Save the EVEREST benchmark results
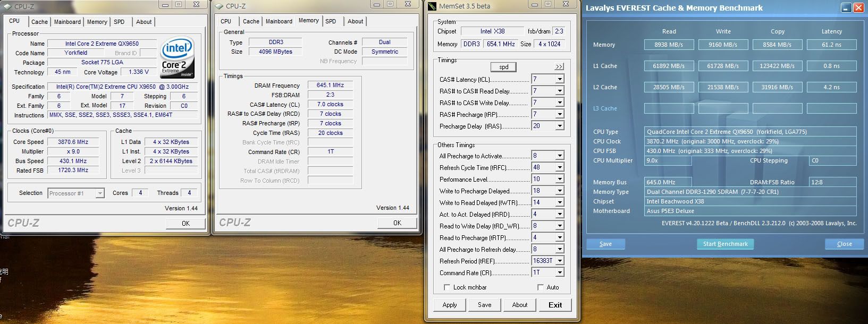Image resolution: width=868 pixels, height=324 pixels. click(x=605, y=244)
